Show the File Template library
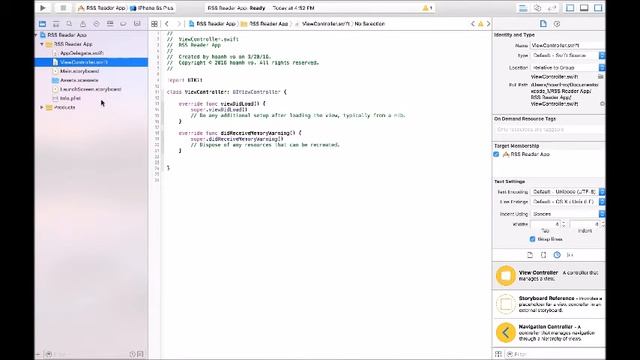This screenshot has height=360, width=640. tap(530, 255)
